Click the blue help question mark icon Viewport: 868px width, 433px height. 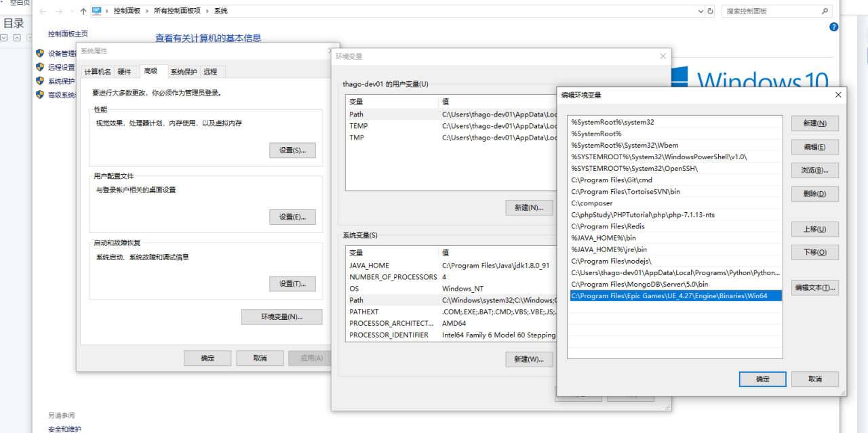(833, 27)
